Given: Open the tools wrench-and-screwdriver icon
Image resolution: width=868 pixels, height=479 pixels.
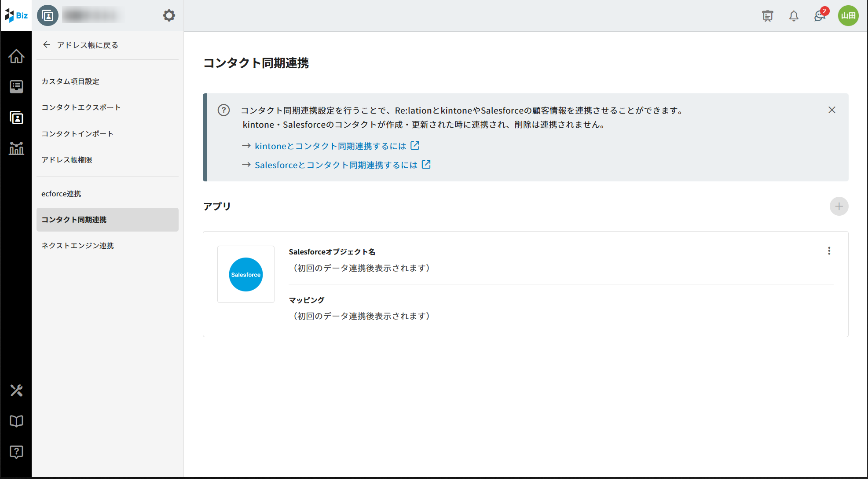Looking at the screenshot, I should [x=16, y=391].
